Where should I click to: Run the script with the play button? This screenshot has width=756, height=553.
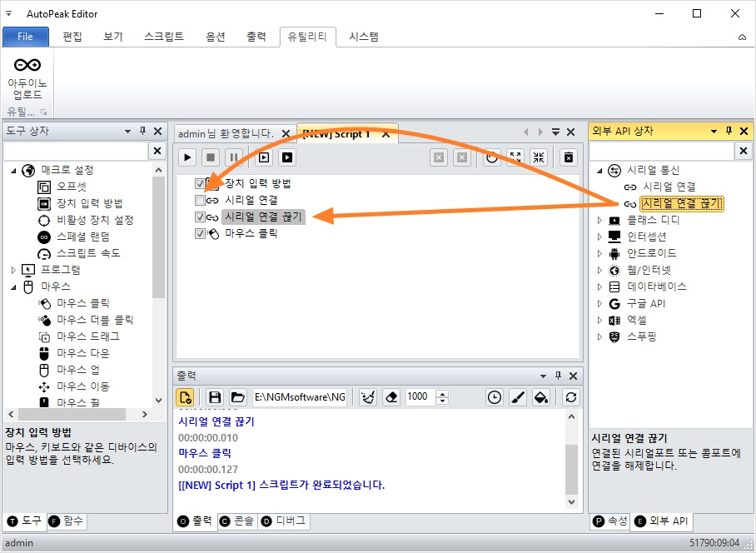(x=187, y=157)
